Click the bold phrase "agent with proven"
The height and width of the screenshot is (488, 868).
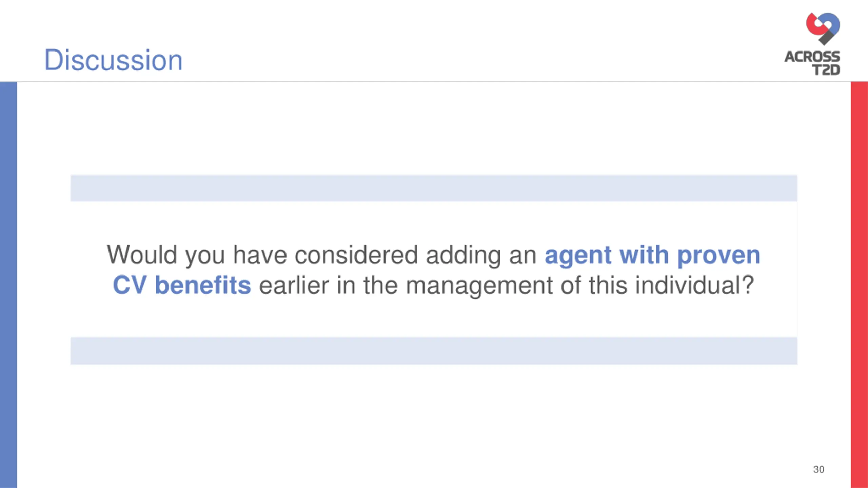[x=652, y=255]
